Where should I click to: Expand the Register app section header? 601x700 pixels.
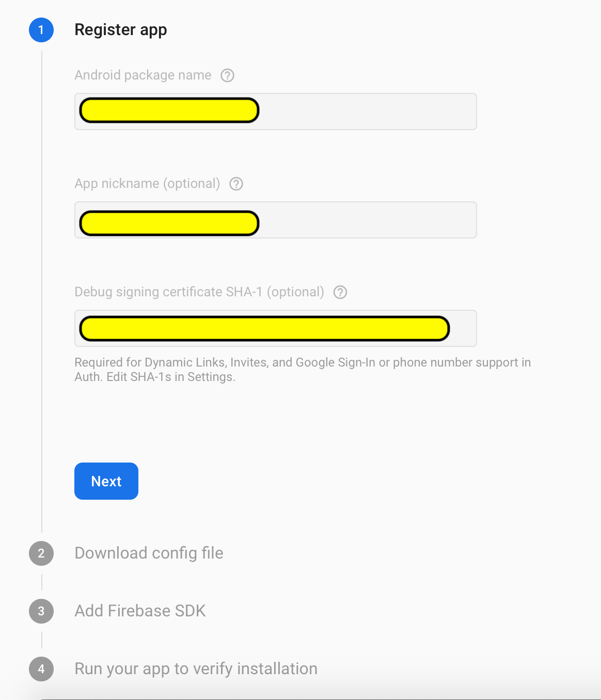121,29
